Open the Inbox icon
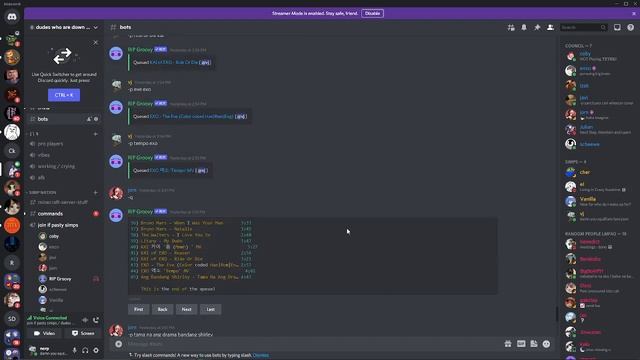This screenshot has height=360, width=640. coord(617,27)
